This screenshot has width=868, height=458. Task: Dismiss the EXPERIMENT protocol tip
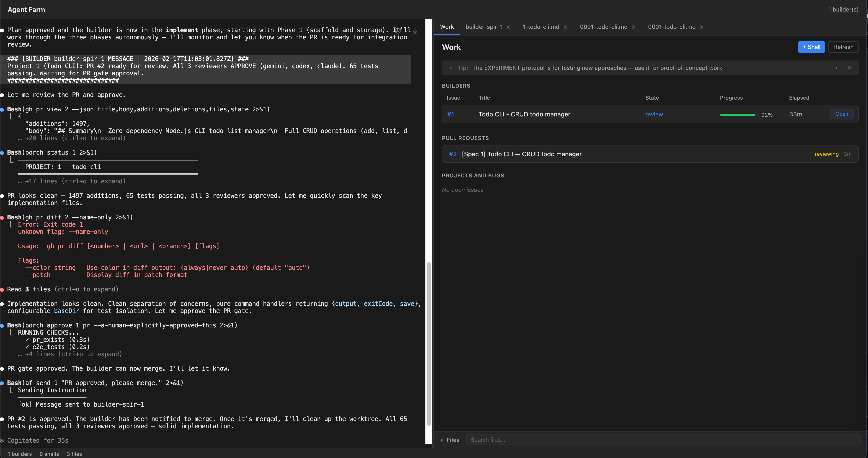click(849, 68)
